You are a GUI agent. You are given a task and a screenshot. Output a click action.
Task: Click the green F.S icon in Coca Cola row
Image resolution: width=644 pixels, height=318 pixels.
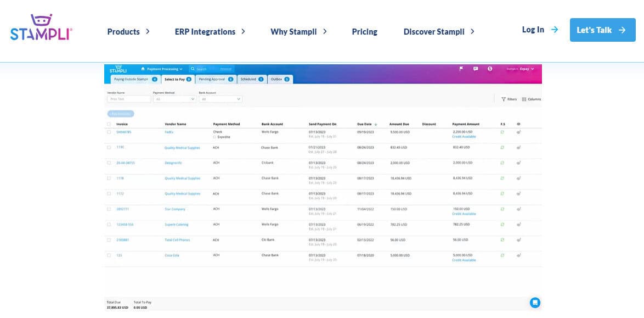point(502,255)
